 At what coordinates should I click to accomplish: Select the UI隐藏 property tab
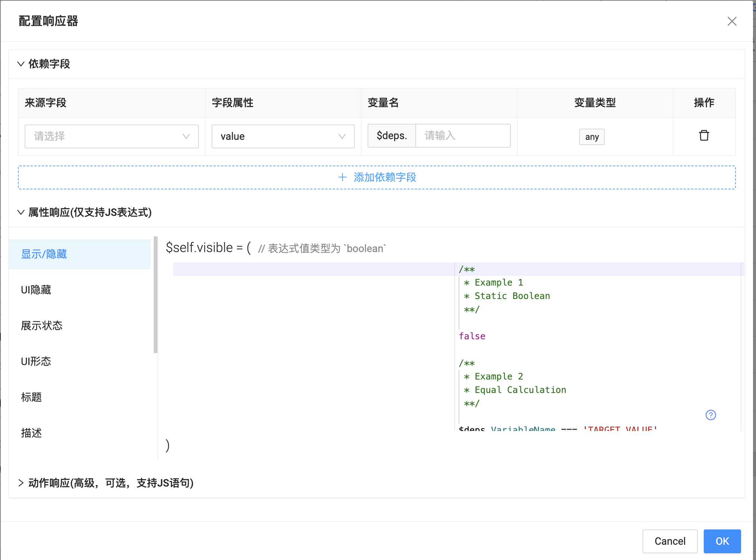pos(80,290)
